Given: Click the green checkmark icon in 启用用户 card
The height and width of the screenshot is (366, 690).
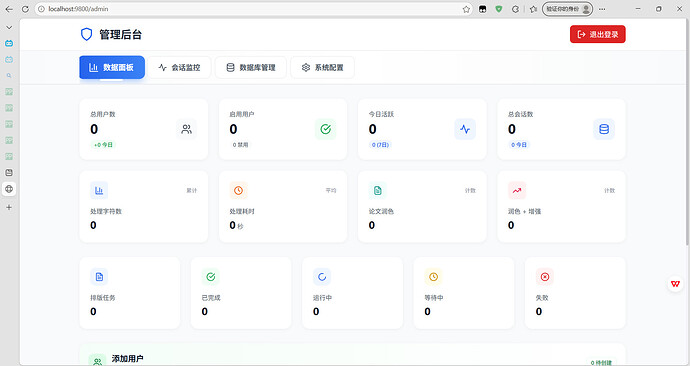Looking at the screenshot, I should [326, 129].
